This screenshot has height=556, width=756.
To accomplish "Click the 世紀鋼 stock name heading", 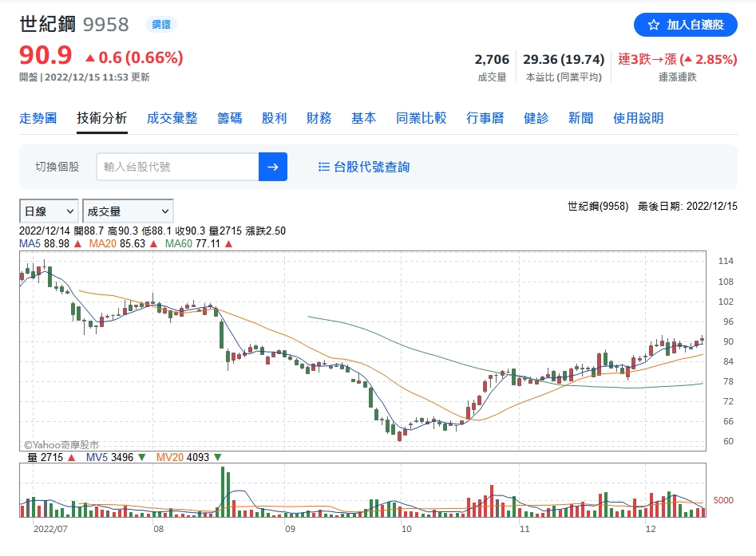I will [47, 24].
